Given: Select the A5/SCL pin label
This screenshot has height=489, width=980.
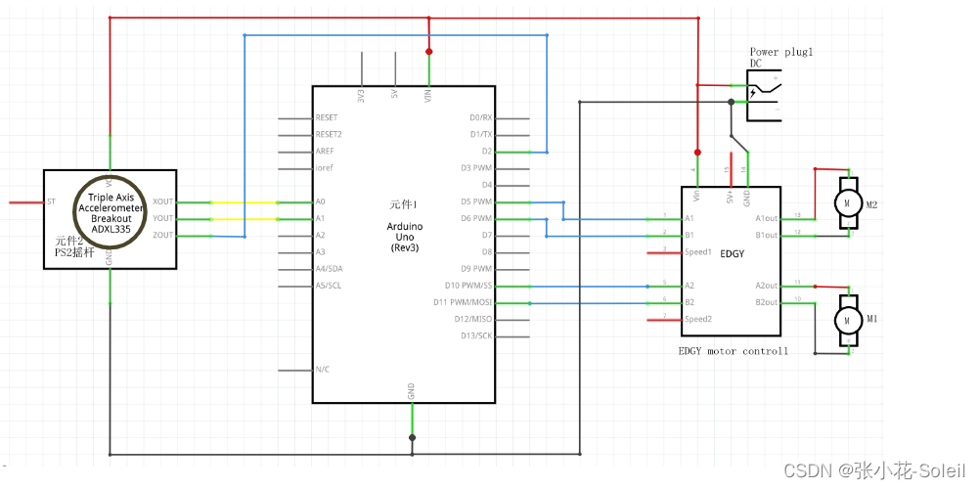Looking at the screenshot, I should click(x=329, y=286).
